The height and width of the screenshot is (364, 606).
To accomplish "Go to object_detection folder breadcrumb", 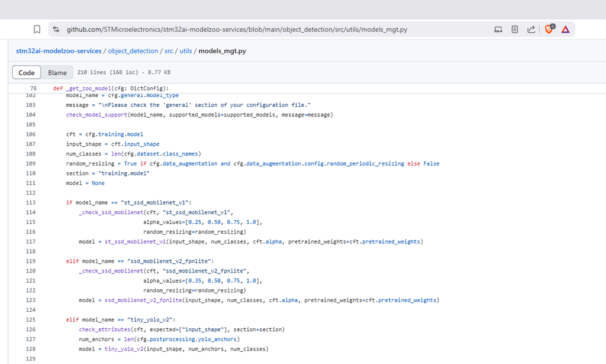I will [133, 51].
